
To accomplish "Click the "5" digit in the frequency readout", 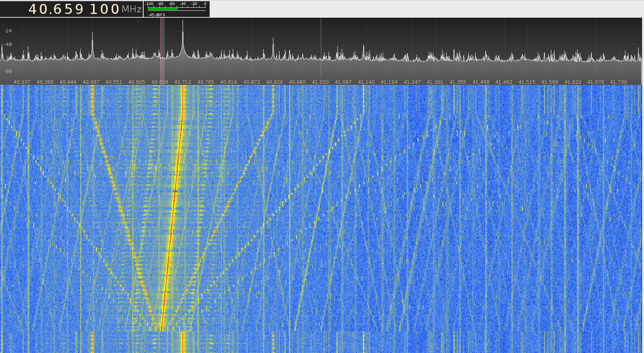I will click(68, 9).
